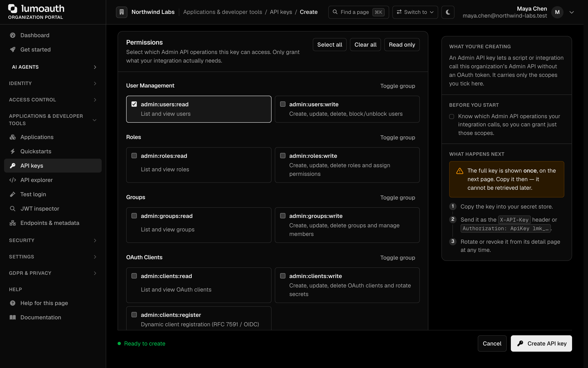The width and height of the screenshot is (588, 368).
Task: Toggle dark mode moon icon
Action: (448, 12)
